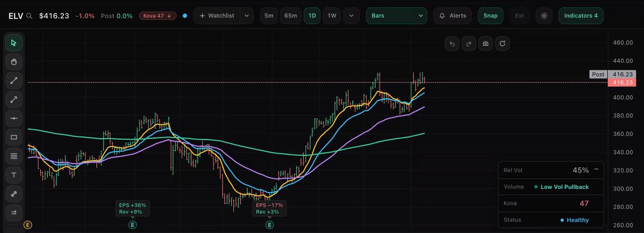The height and width of the screenshot is (233, 644).
Task: Click the search magnifier next to ELV
Action: (29, 16)
